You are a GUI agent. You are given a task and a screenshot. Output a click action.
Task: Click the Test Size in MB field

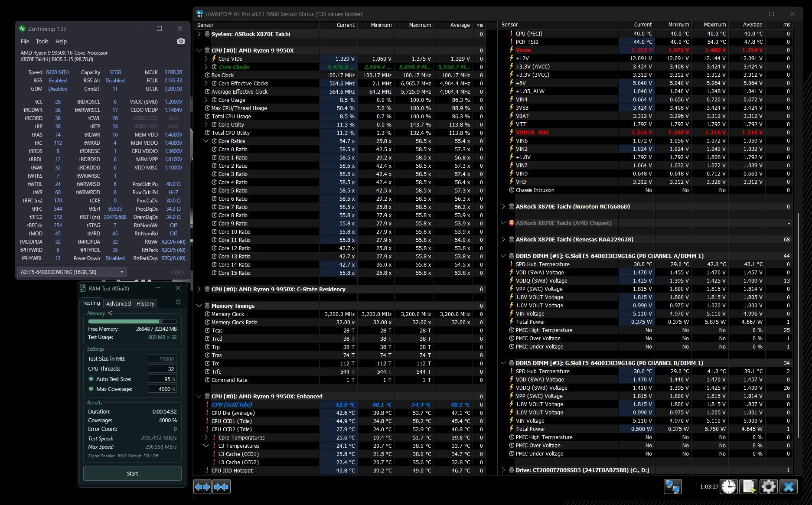click(162, 359)
